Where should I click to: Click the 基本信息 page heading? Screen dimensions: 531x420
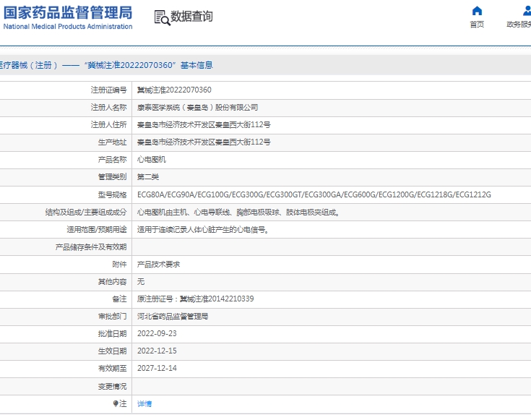[197, 65]
